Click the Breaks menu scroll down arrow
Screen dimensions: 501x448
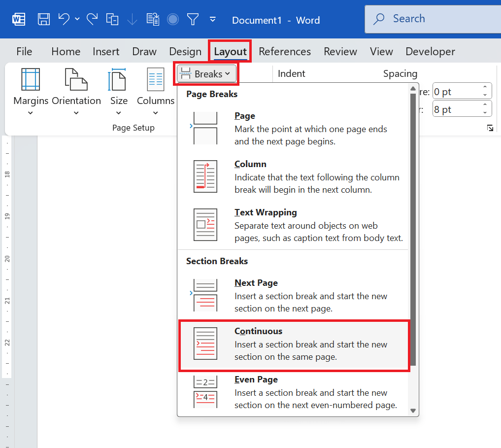coord(413,411)
